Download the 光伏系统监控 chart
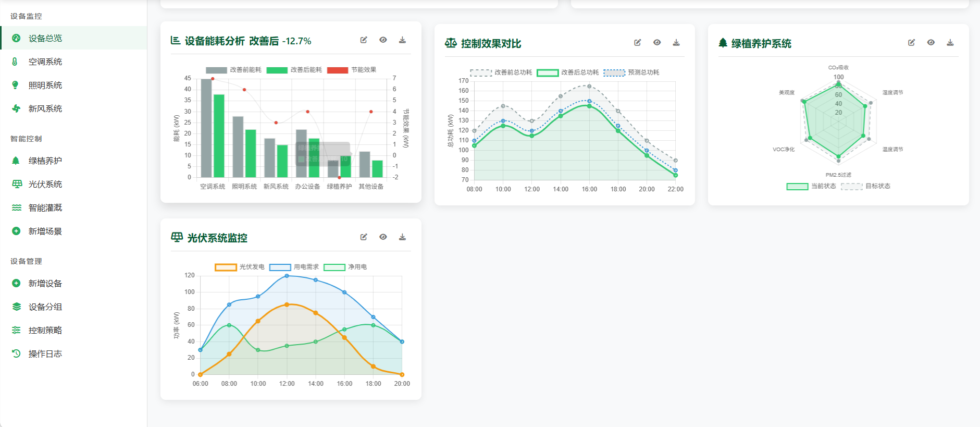 [x=402, y=237]
